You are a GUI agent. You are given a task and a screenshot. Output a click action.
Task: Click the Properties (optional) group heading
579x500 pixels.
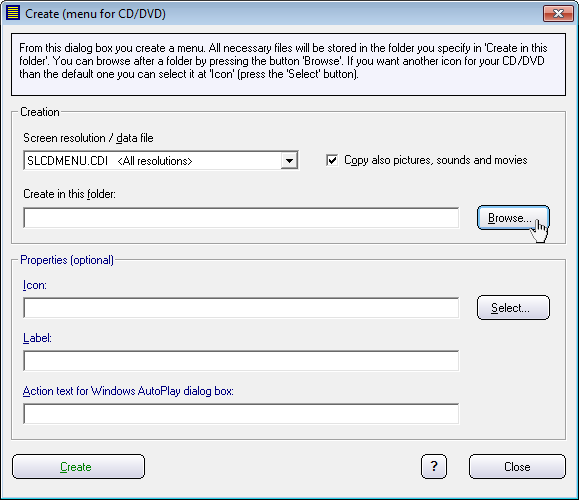(67, 260)
